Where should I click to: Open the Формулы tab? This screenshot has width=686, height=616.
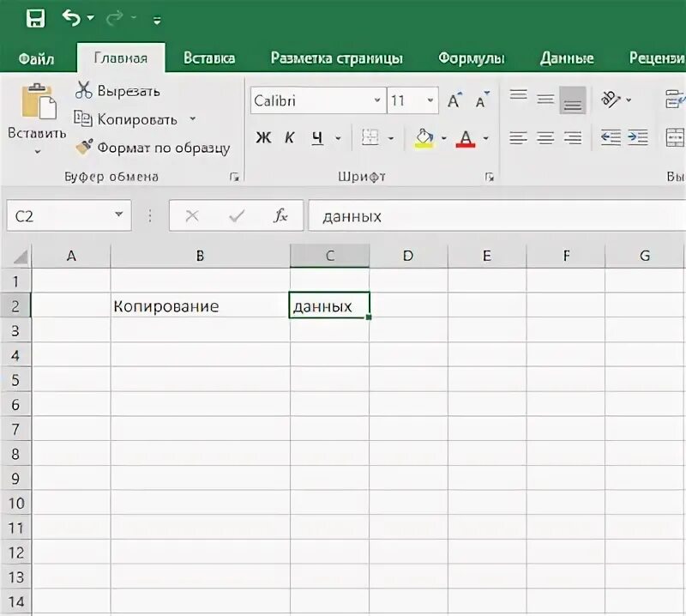(x=471, y=57)
